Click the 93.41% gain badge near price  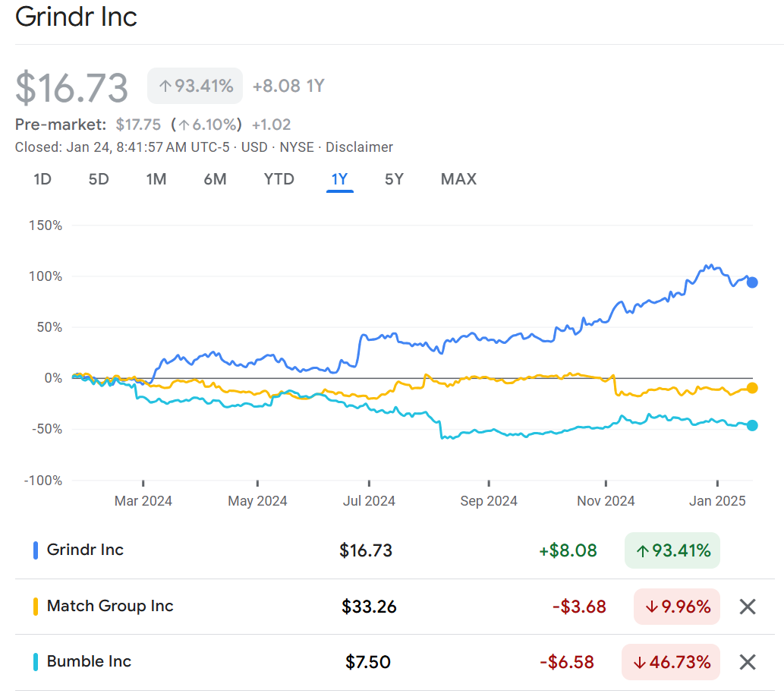click(195, 86)
